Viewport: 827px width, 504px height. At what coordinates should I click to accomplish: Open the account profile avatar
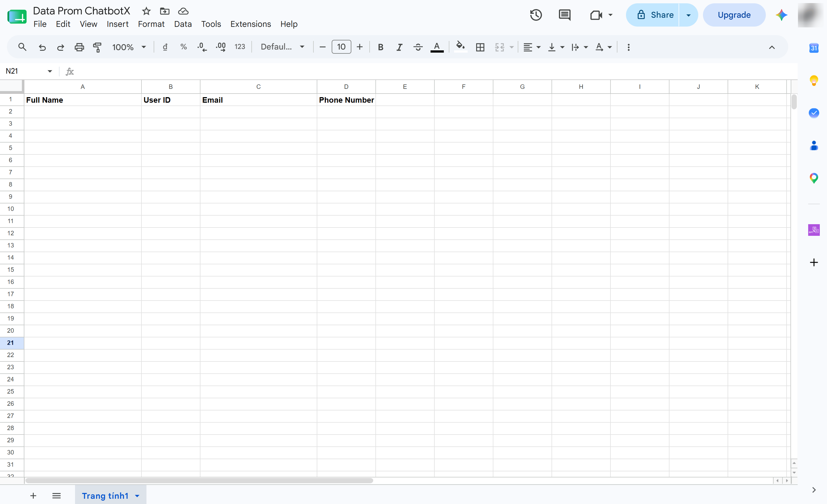(811, 15)
